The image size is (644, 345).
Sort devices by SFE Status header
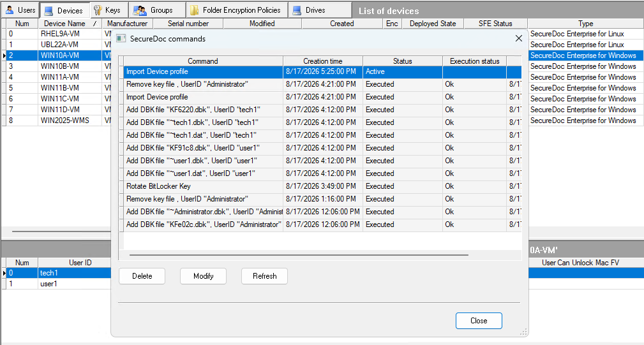tap(495, 24)
